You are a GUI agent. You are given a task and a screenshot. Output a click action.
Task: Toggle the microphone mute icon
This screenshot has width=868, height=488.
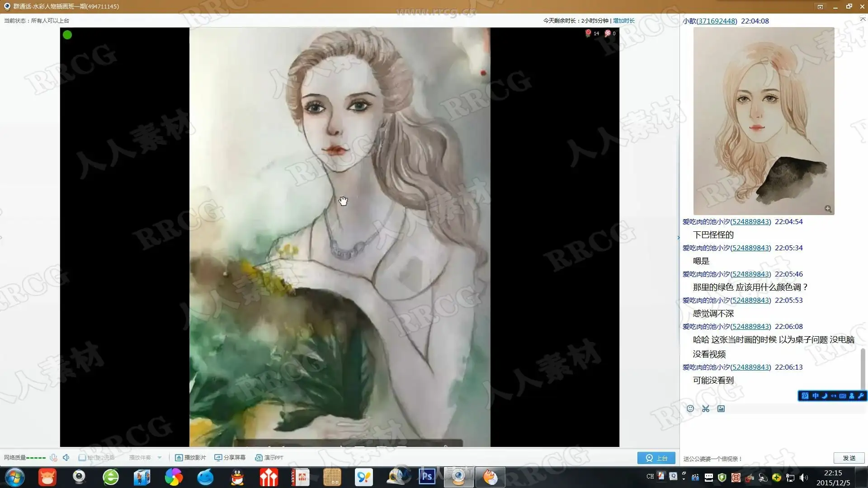(53, 457)
